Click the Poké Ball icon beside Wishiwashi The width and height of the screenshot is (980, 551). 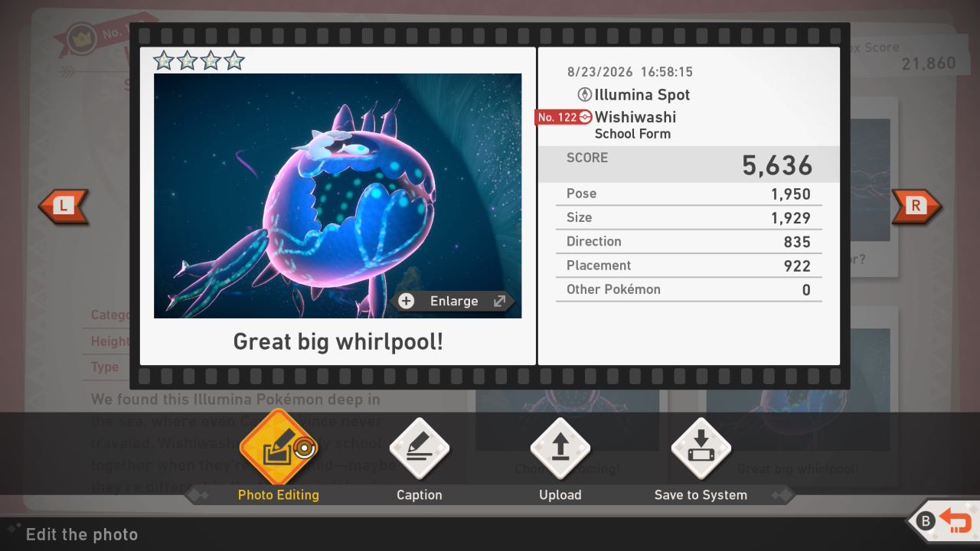(585, 117)
